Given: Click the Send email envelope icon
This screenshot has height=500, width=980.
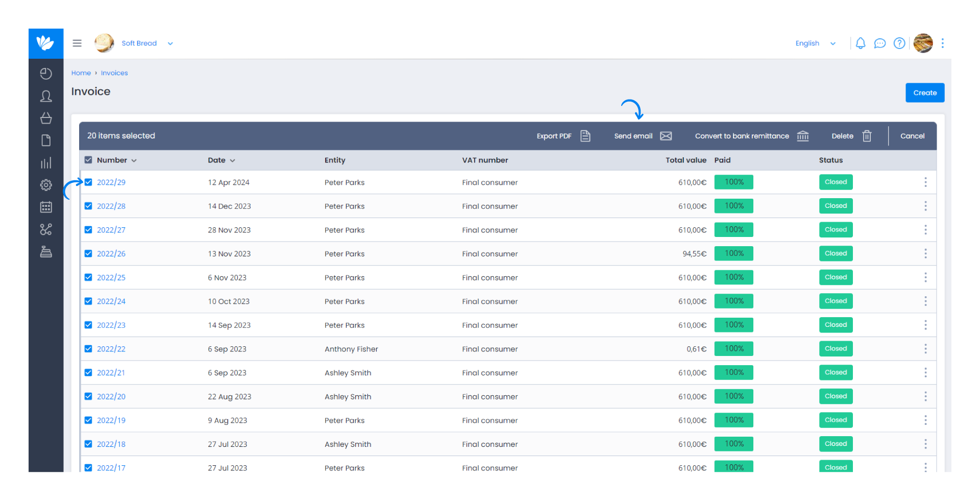Looking at the screenshot, I should tap(666, 136).
